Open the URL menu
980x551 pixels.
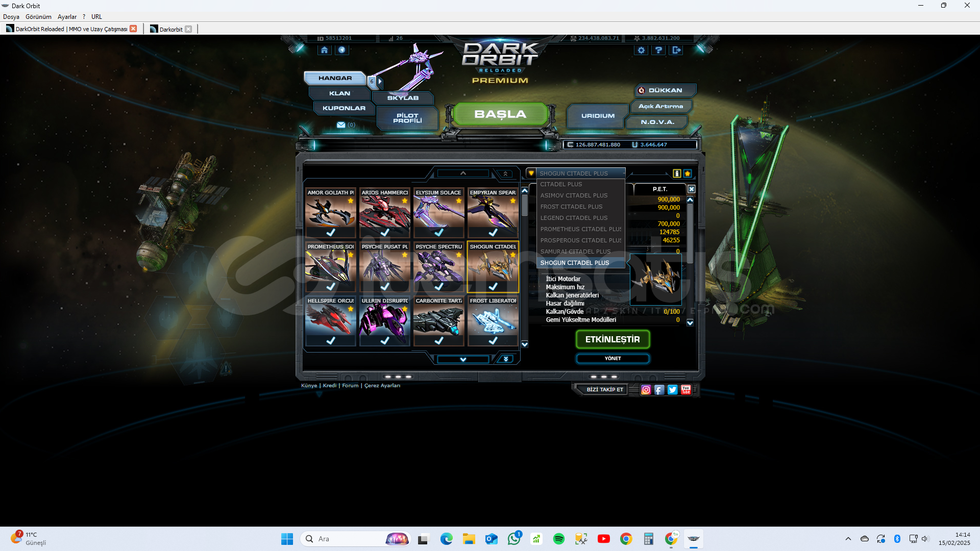click(x=96, y=17)
